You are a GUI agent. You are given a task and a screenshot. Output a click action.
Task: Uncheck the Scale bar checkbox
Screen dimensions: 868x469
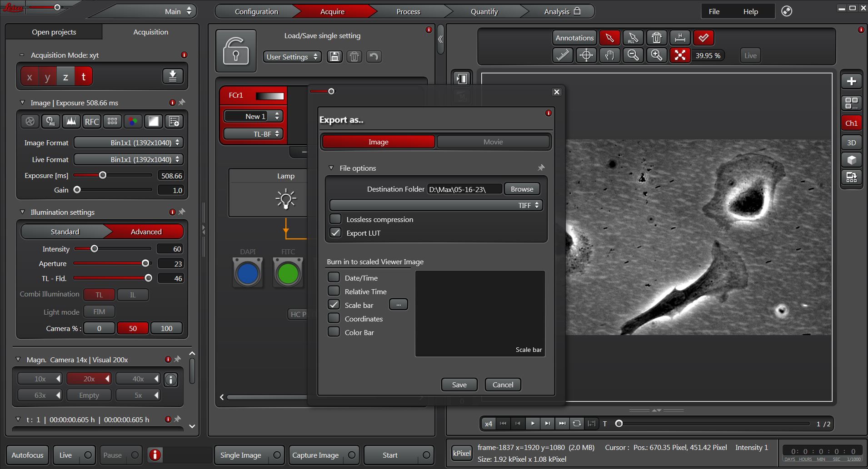coord(334,305)
